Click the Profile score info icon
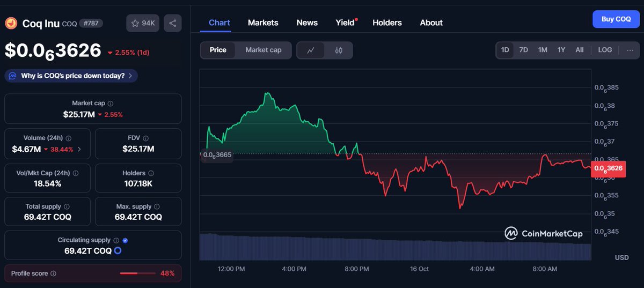Image resolution: width=644 pixels, height=288 pixels. (53, 274)
